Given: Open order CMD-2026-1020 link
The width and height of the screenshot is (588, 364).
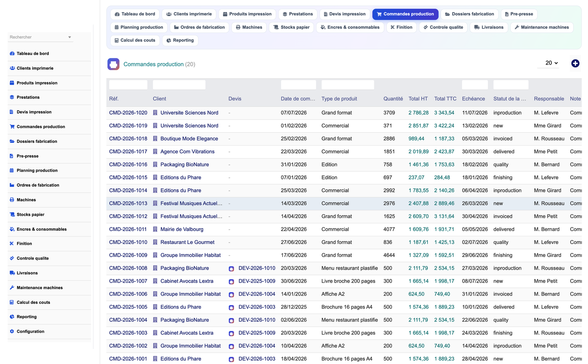Looking at the screenshot, I should tap(128, 113).
